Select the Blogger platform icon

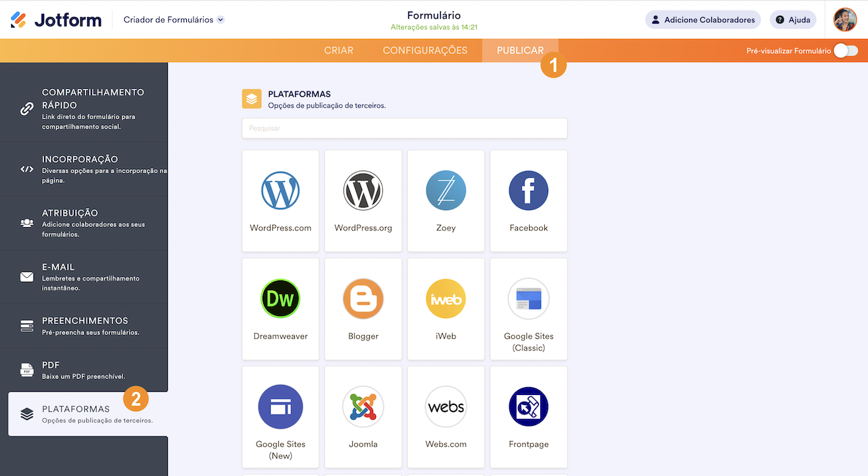click(x=363, y=299)
